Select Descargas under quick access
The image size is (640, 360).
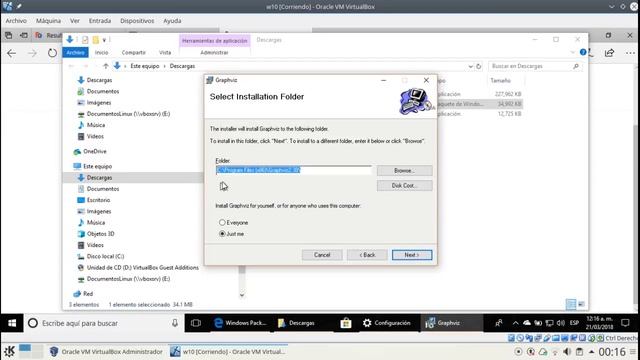click(99, 80)
